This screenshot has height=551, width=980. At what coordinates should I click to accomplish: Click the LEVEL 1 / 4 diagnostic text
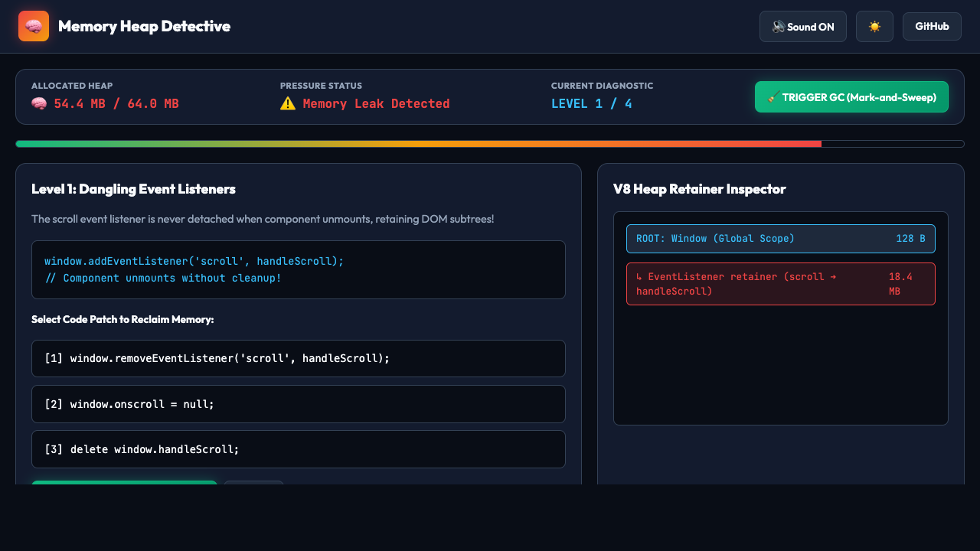(x=592, y=104)
